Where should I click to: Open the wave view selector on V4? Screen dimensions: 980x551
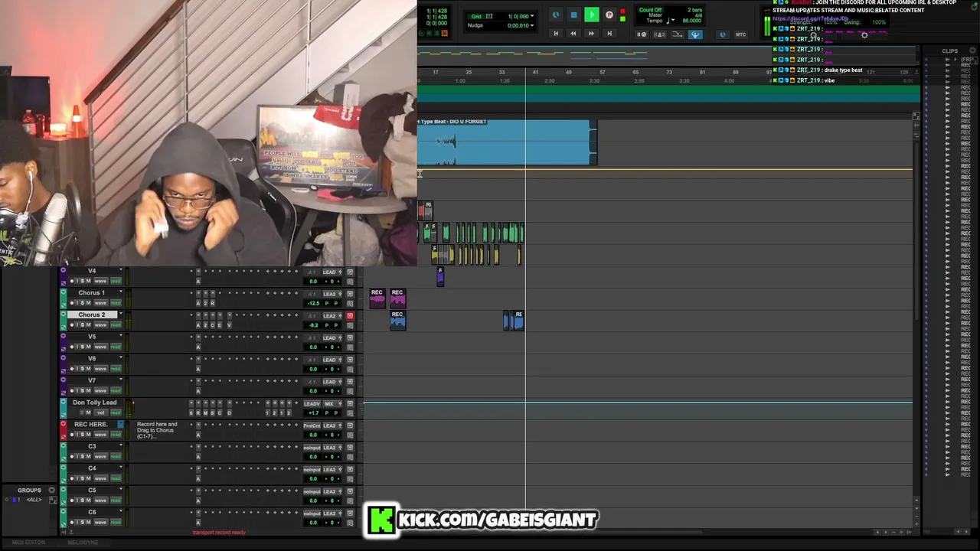pos(100,281)
